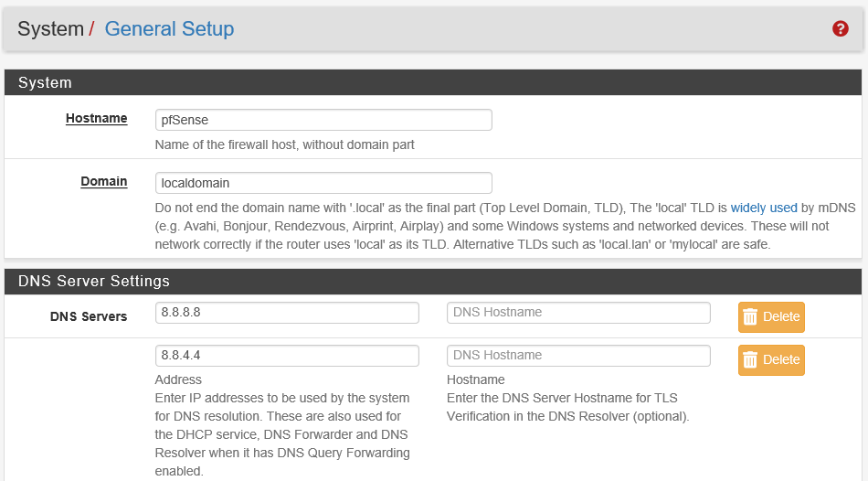Viewport: 868px width, 481px height.
Task: Click the DNS Server Settings section header
Action: 433,281
